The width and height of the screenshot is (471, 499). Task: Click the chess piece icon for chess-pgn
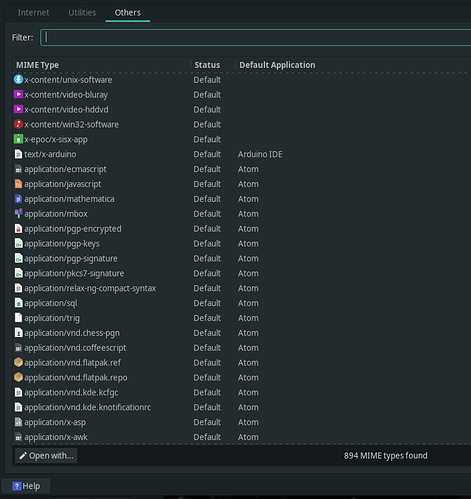(18, 333)
